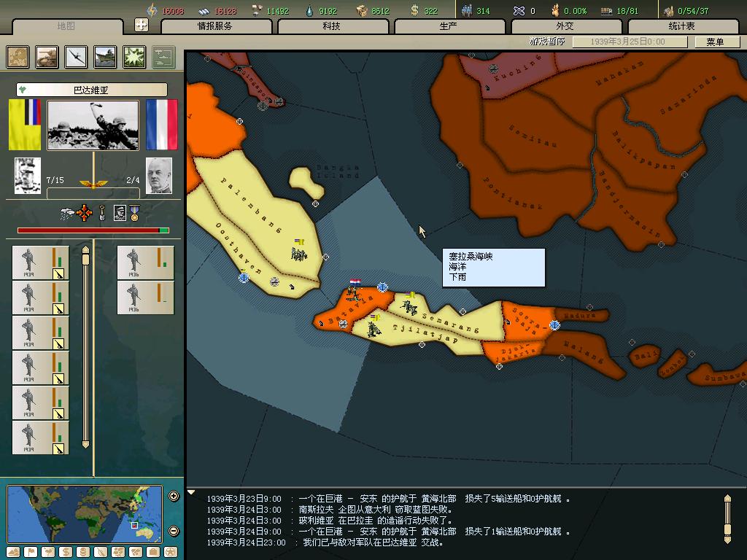Collapse the message log triangle
Screen dimensions: 747x560
point(191,492)
